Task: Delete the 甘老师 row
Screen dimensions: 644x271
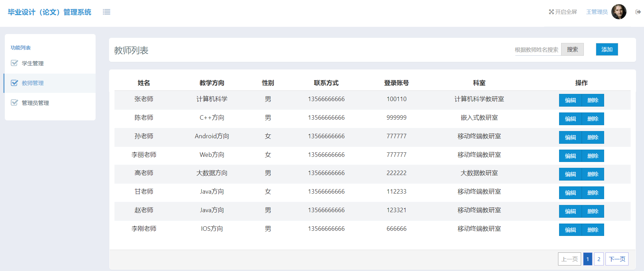Action: 593,193
